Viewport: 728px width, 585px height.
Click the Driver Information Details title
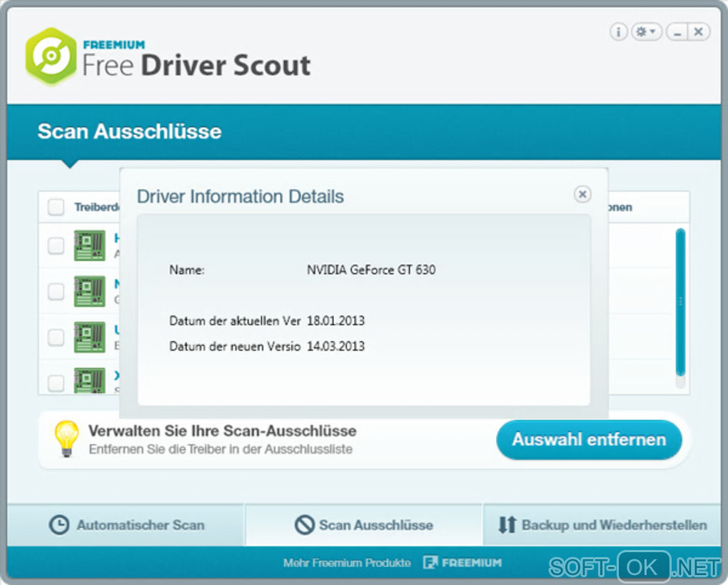click(240, 196)
